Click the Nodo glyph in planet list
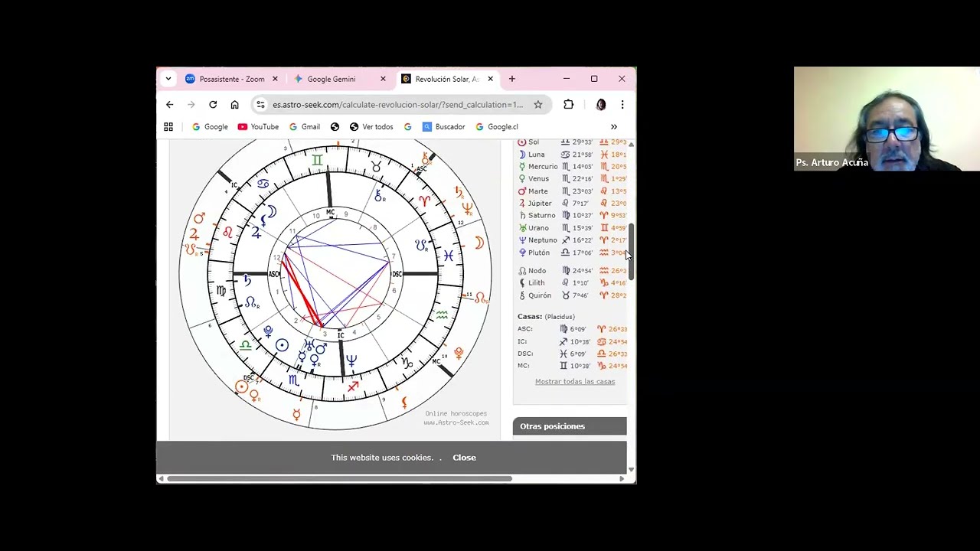 tap(522, 271)
